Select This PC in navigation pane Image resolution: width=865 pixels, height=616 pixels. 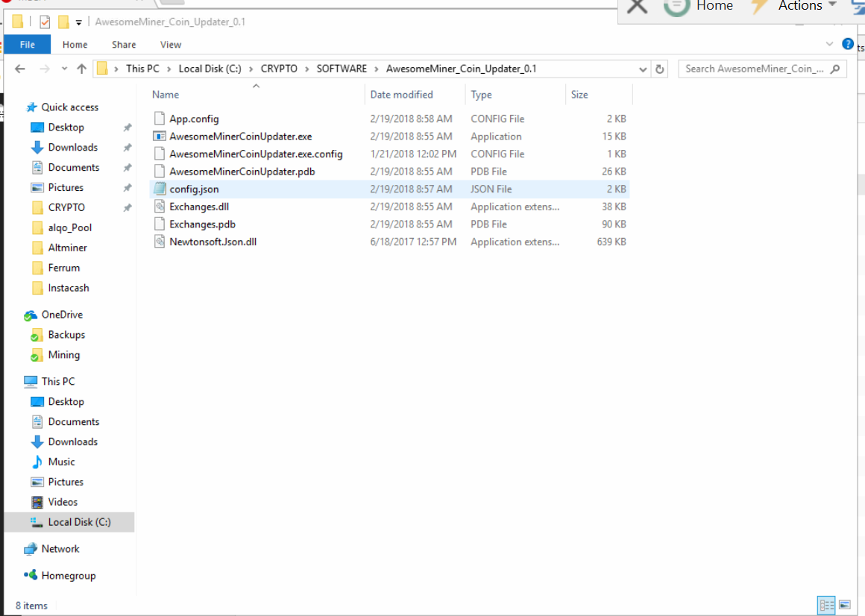coord(57,382)
